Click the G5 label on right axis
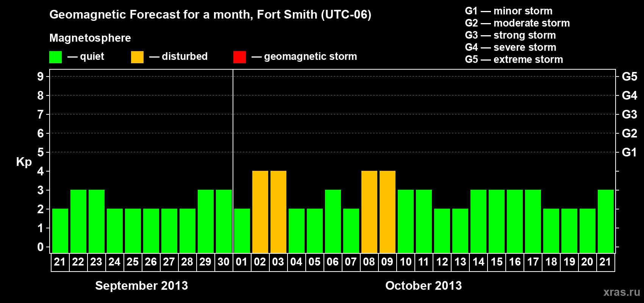This screenshot has width=644, height=303. (x=630, y=77)
